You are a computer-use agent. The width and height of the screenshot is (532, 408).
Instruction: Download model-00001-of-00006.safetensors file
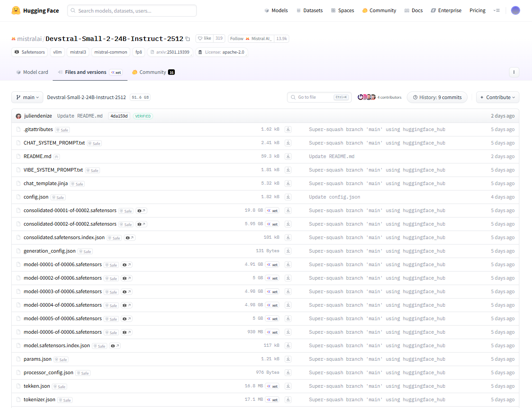(x=288, y=264)
